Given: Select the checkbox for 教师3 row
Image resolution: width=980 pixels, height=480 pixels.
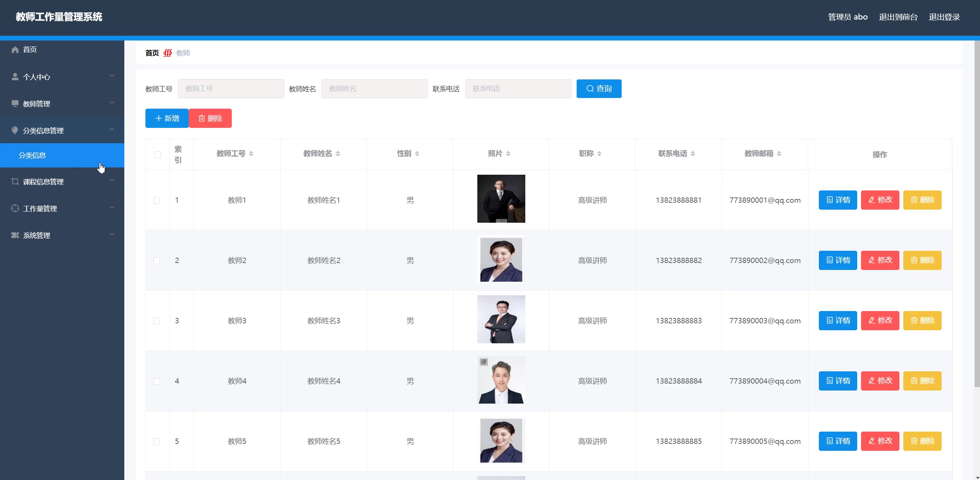Looking at the screenshot, I should [x=157, y=321].
